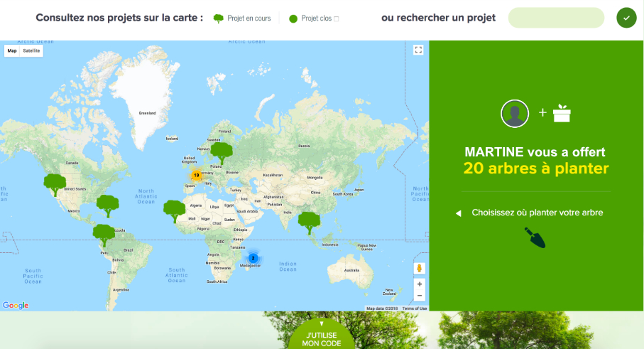
Task: Click the tree marker over Northern Europe
Action: (221, 152)
